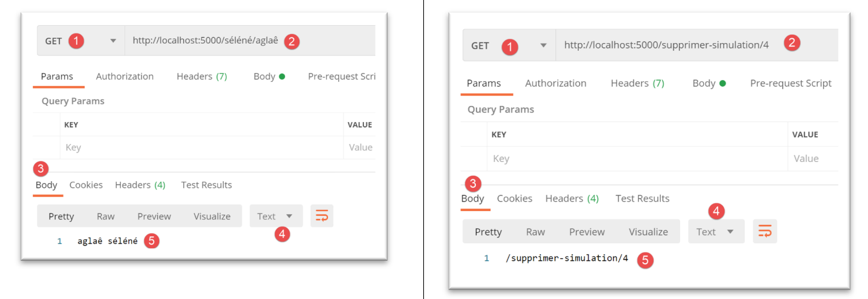This screenshot has height=299, width=868.
Task: Open Authorization tab in the sélené/aglaê request
Action: pos(125,77)
